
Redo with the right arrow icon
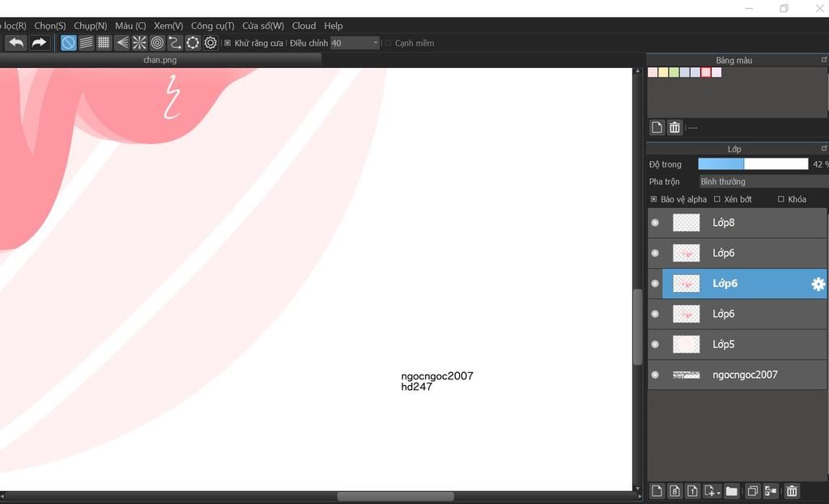(x=39, y=43)
